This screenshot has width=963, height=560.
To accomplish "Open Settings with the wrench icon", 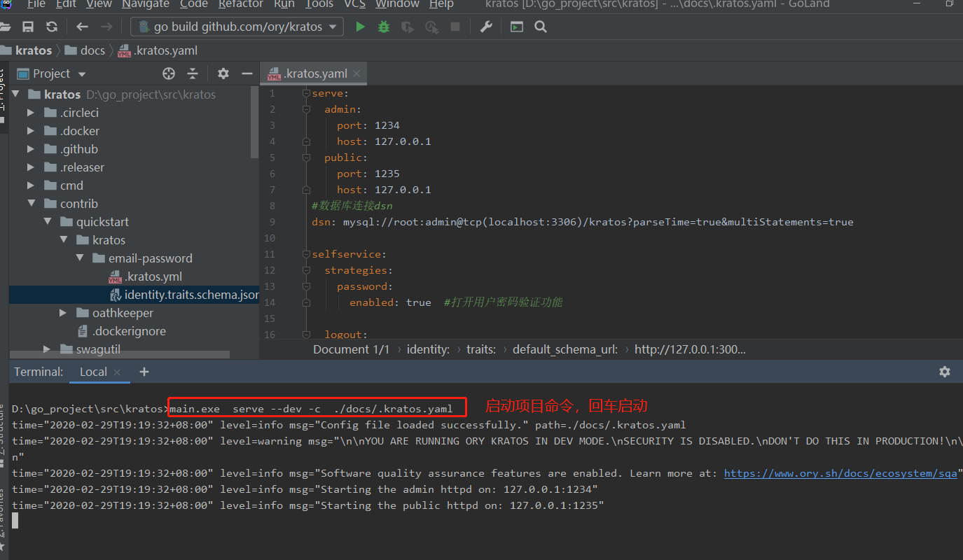I will click(x=486, y=27).
